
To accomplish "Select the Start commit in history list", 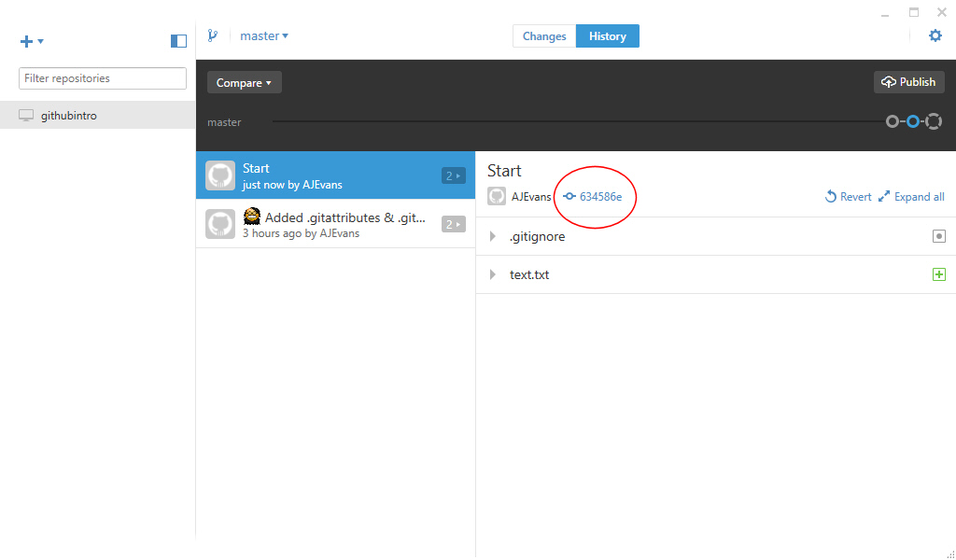I will pos(335,175).
